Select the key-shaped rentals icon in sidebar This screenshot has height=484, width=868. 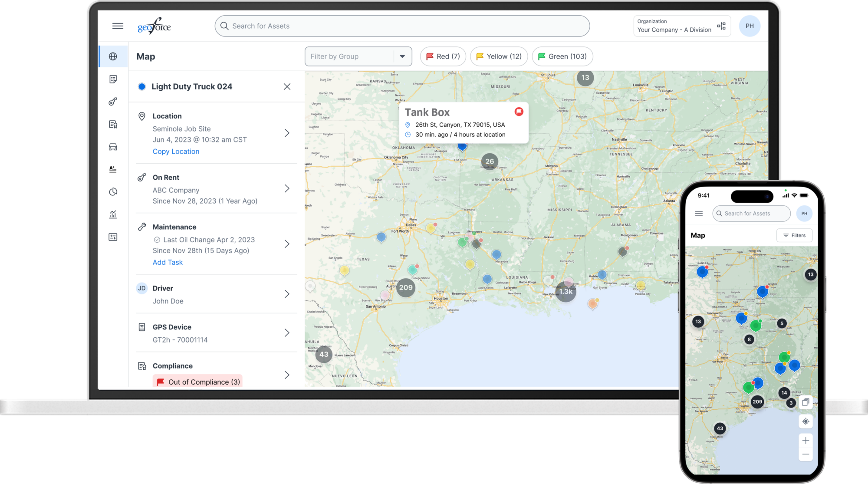point(113,101)
